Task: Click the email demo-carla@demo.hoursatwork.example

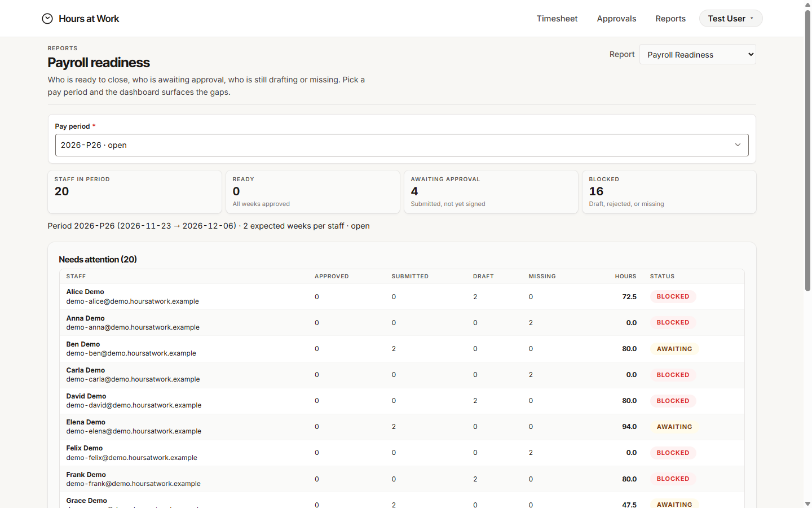Action: (133, 379)
